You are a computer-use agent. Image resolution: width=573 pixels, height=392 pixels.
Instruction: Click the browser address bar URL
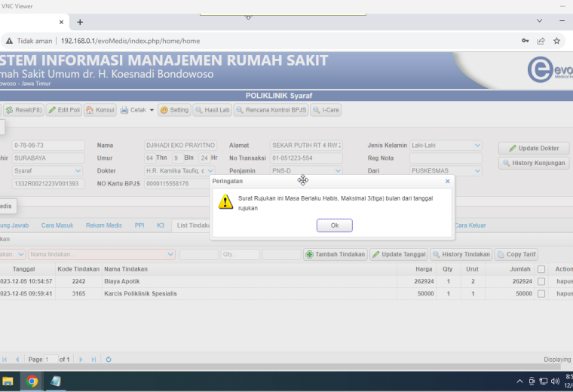(x=130, y=41)
